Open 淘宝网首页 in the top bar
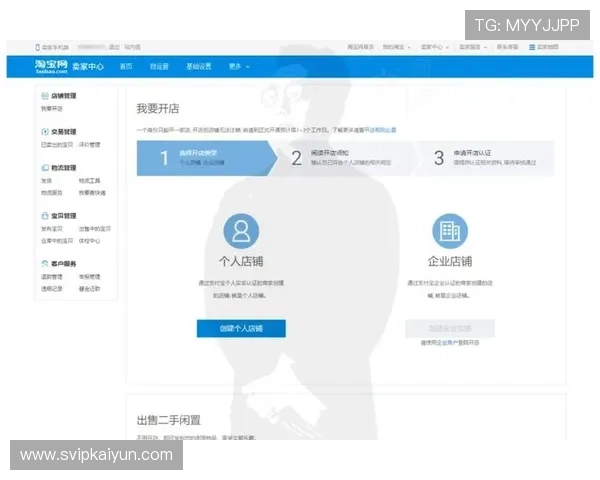This screenshot has height=480, width=600. [x=360, y=47]
